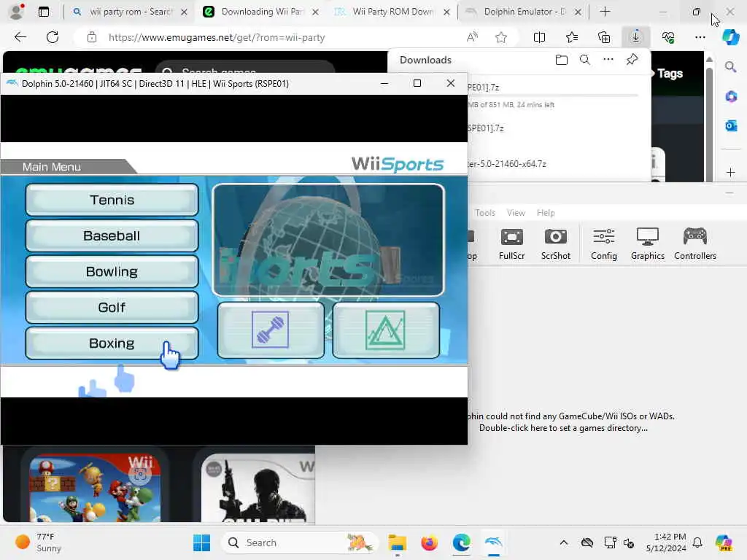Toggle the Downloads toolbar button

pos(636,37)
